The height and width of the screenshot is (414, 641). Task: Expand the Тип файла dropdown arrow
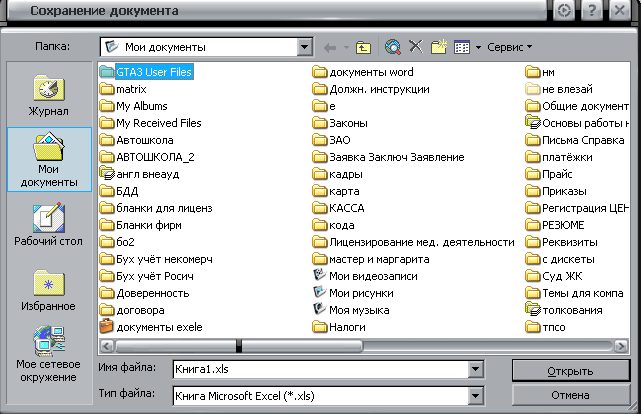tap(475, 396)
